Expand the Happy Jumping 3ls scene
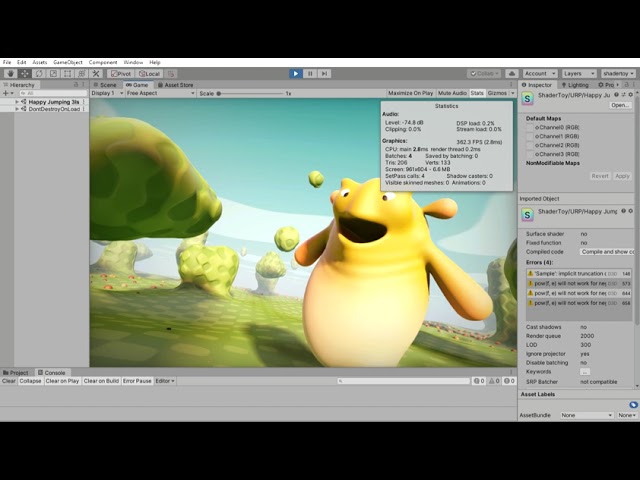640x480 pixels. 17,102
